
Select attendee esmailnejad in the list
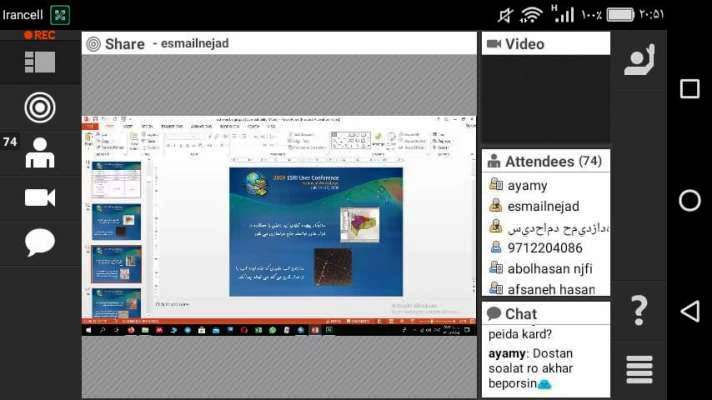[545, 206]
